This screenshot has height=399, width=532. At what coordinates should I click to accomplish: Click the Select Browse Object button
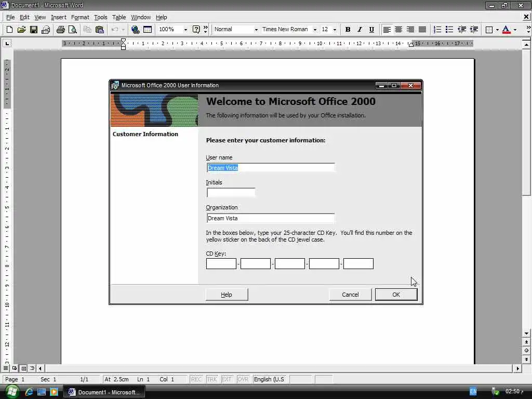[x=526, y=351]
